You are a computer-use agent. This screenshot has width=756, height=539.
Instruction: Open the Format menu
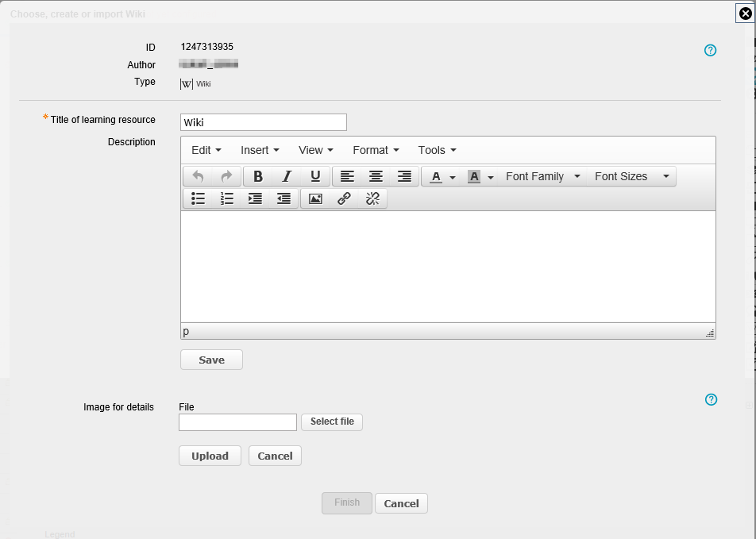click(x=376, y=150)
